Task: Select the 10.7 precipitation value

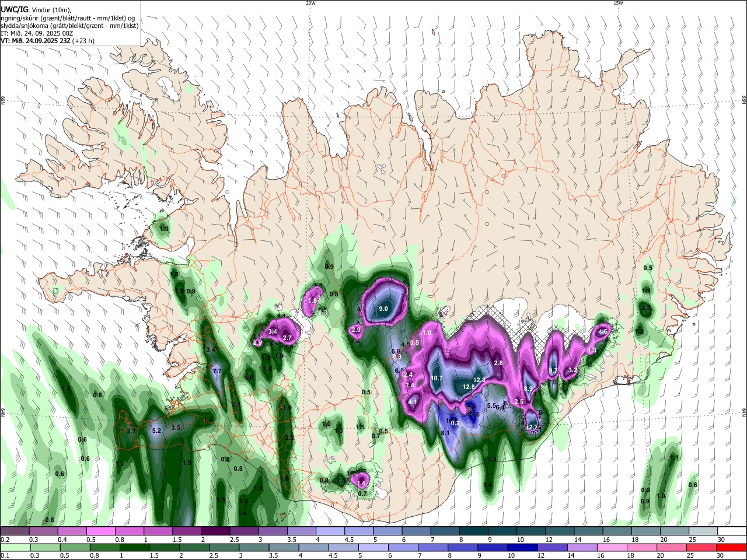Action: pyautogui.click(x=437, y=378)
